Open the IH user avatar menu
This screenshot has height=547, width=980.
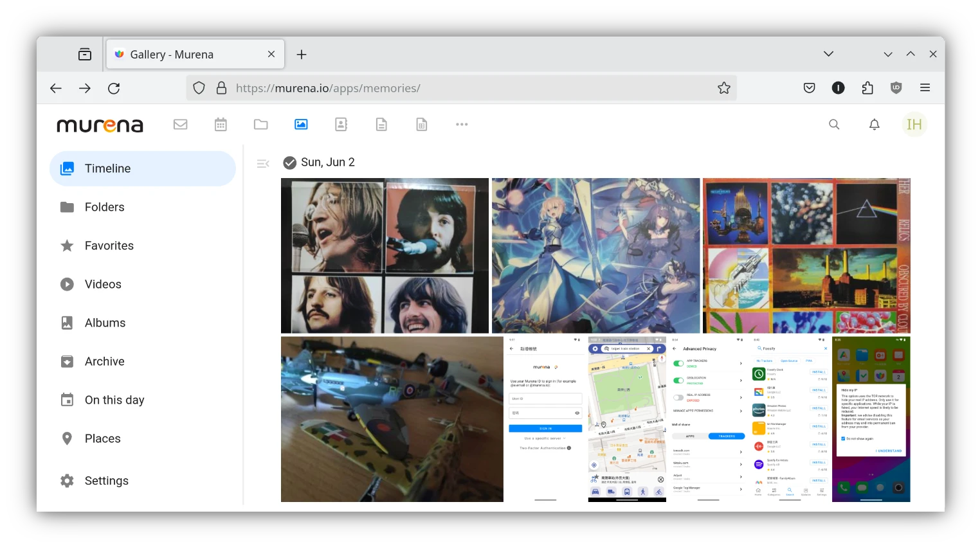[x=914, y=125]
